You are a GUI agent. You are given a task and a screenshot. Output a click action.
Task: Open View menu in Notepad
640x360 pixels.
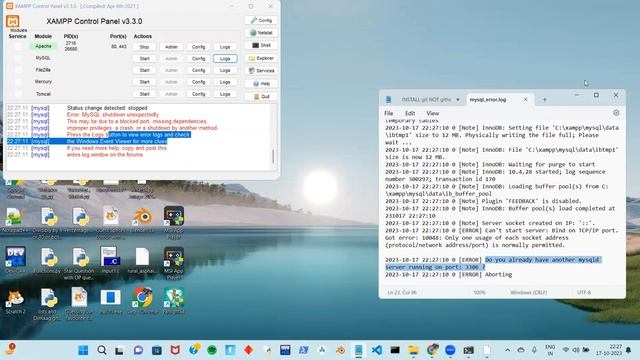[432, 113]
